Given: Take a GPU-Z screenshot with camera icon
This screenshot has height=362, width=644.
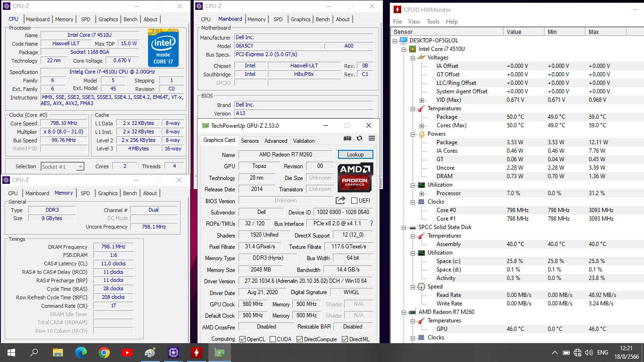Looking at the screenshot, I should click(347, 138).
